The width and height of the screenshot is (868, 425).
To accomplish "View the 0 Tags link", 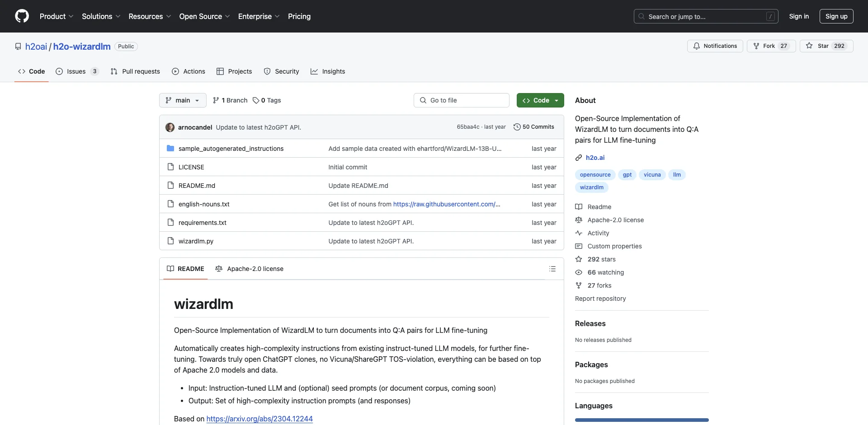I will 267,100.
